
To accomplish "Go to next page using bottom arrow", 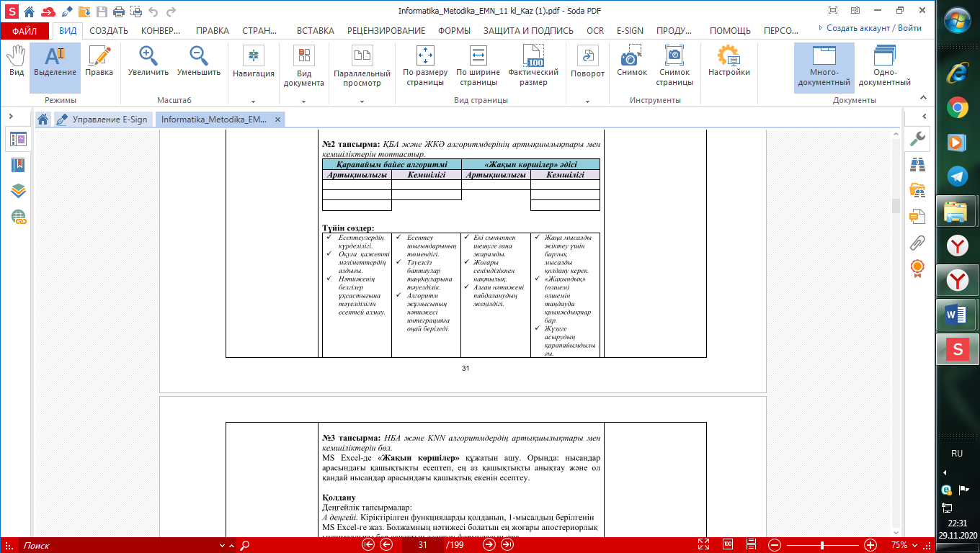I will [x=489, y=545].
